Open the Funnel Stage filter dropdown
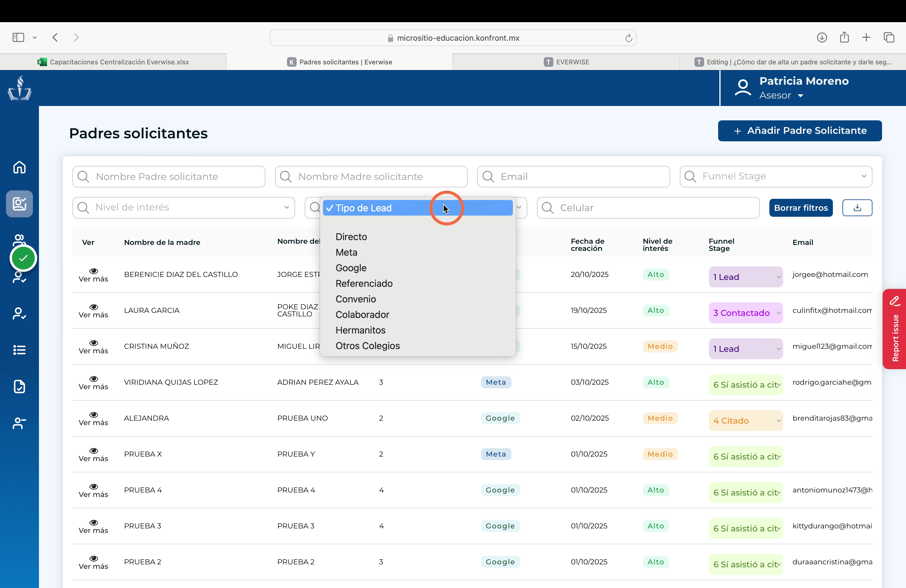This screenshot has width=906, height=588. pyautogui.click(x=775, y=176)
